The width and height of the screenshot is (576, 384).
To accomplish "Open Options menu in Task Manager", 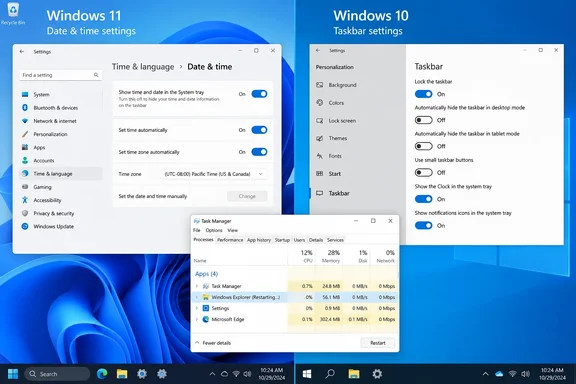I will click(x=214, y=230).
